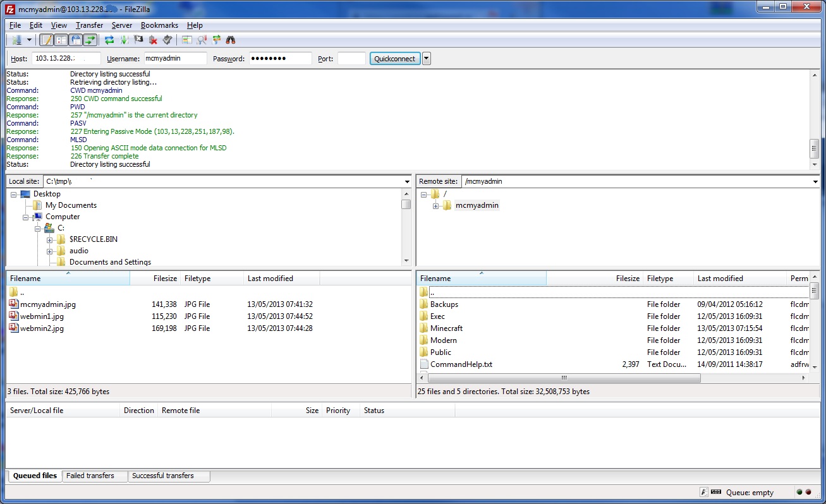Refresh the file and folder lists
826x504 pixels.
pyautogui.click(x=109, y=40)
